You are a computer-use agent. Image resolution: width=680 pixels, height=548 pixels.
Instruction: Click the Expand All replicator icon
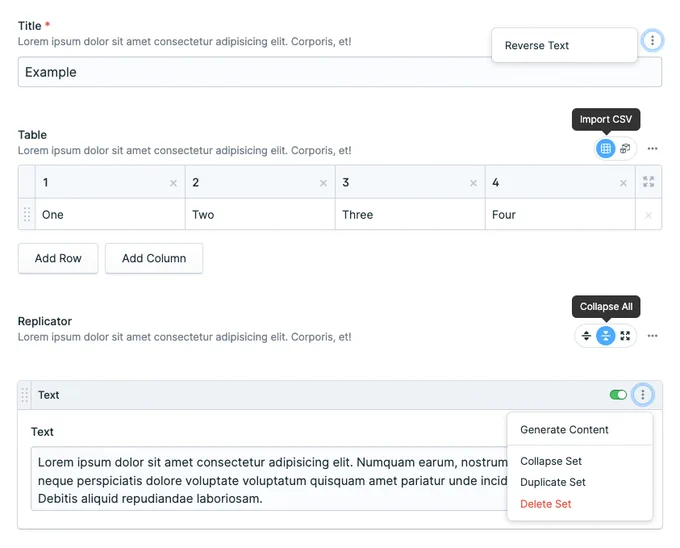point(586,336)
